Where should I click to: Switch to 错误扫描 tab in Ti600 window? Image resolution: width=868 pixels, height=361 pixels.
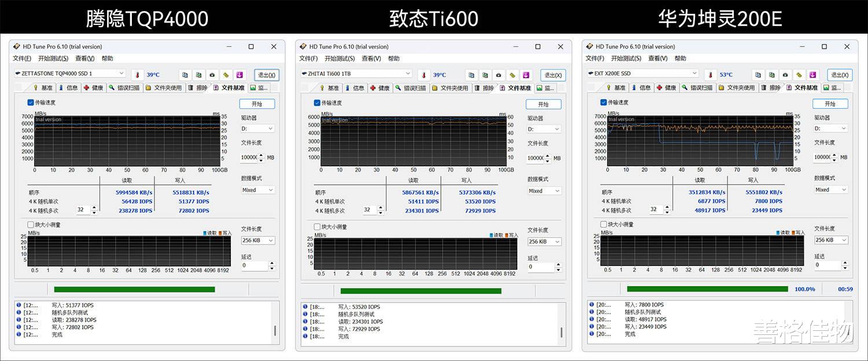pos(411,88)
